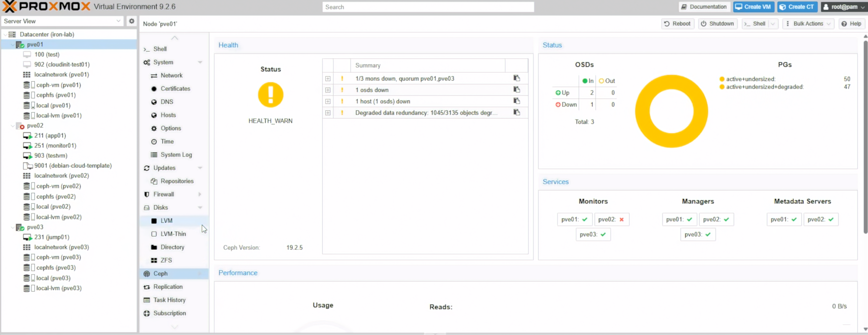Viewport: 868px width, 335px height.
Task: Expand the '1 osds down' warning row
Action: [328, 90]
